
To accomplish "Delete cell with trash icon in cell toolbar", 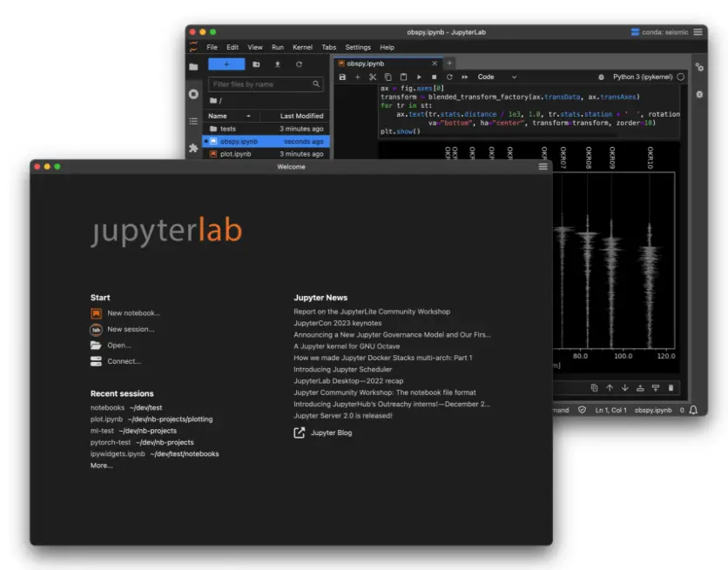I will click(671, 388).
